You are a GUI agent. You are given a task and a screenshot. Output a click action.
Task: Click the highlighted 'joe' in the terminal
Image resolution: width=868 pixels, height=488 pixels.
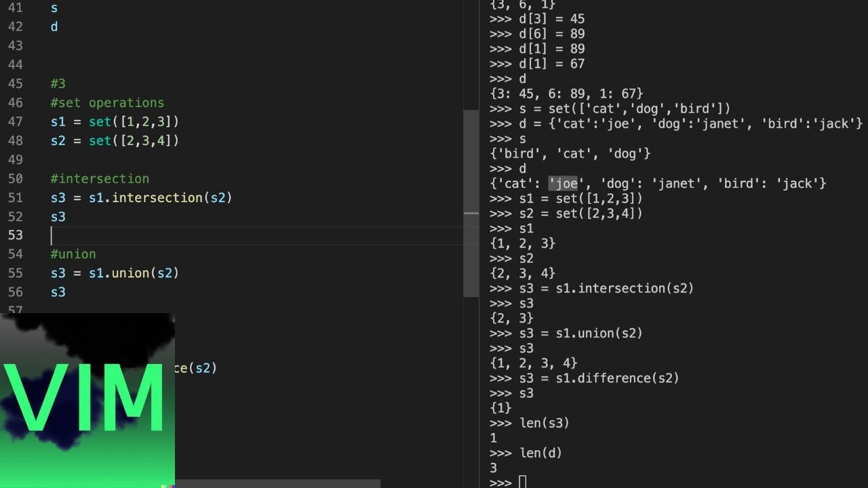coord(563,183)
